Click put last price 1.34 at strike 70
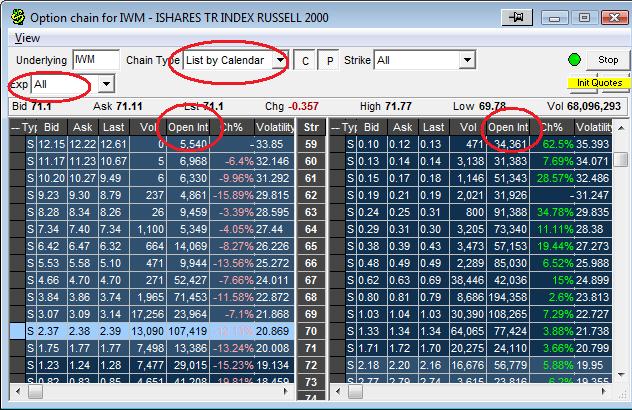The height and width of the screenshot is (410, 632). 431,331
